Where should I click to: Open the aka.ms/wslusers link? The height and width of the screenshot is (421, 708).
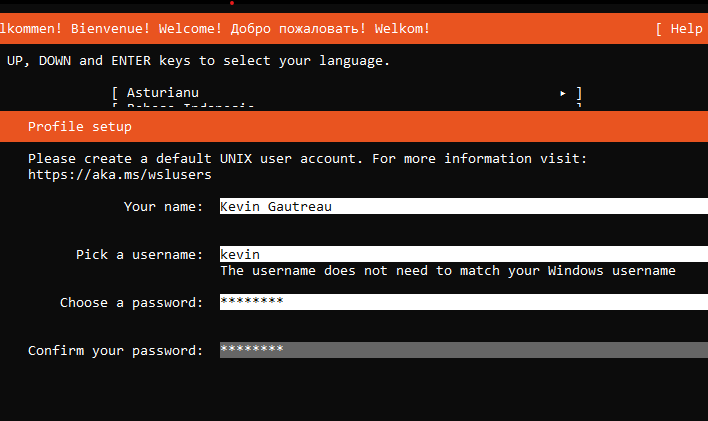119,175
